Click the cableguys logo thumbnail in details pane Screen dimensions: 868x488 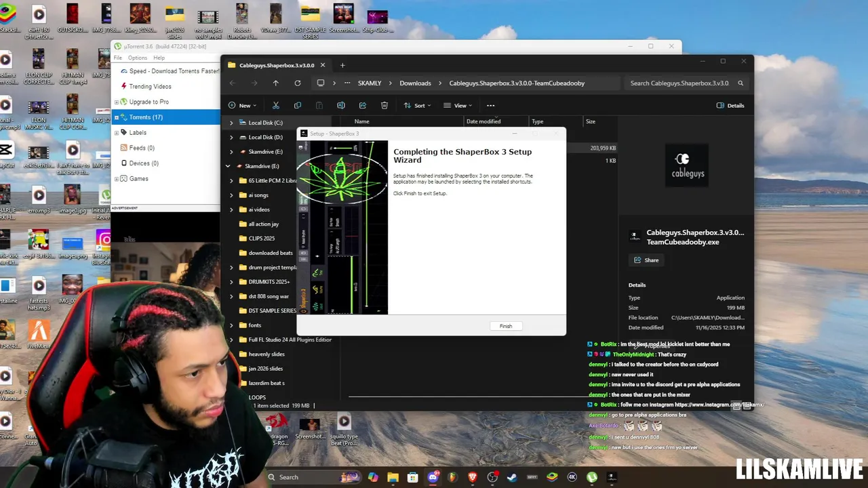688,165
